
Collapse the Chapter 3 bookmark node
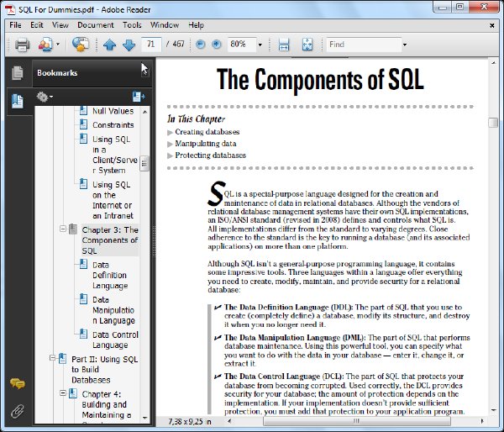tap(63, 229)
